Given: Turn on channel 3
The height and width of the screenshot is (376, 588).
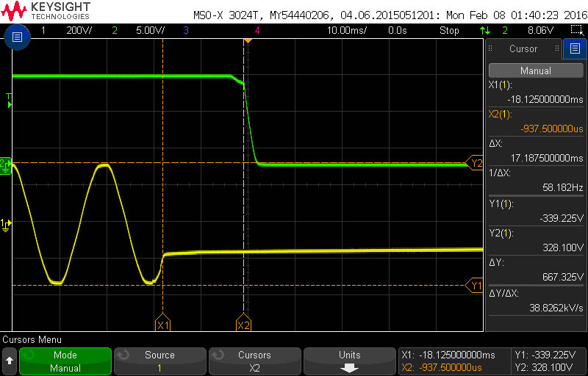Looking at the screenshot, I should pos(186,30).
